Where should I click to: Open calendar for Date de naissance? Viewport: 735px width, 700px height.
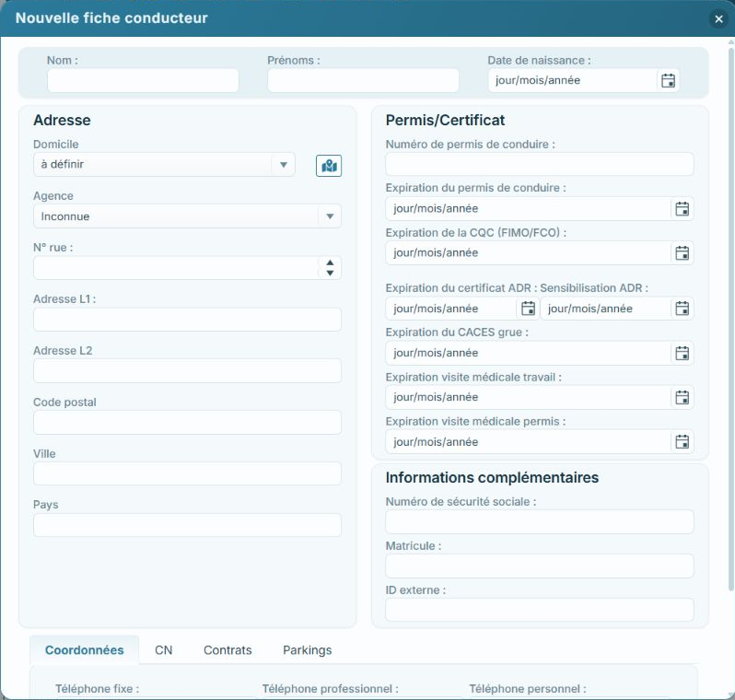pyautogui.click(x=668, y=81)
